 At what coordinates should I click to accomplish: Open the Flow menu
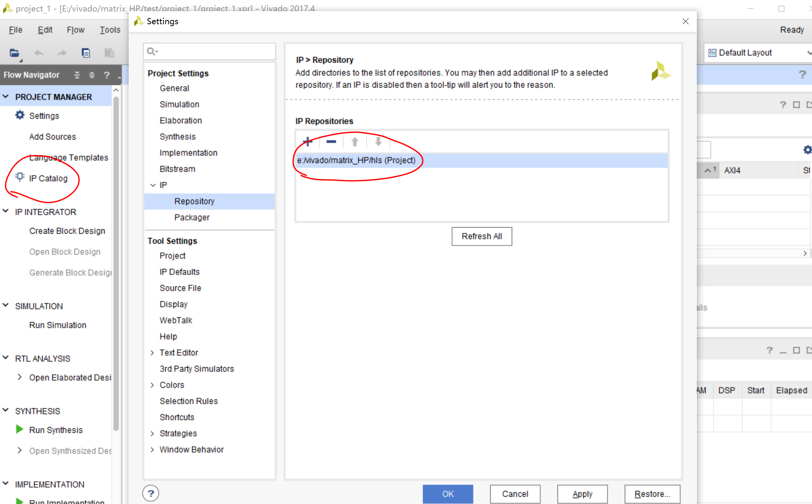click(75, 30)
